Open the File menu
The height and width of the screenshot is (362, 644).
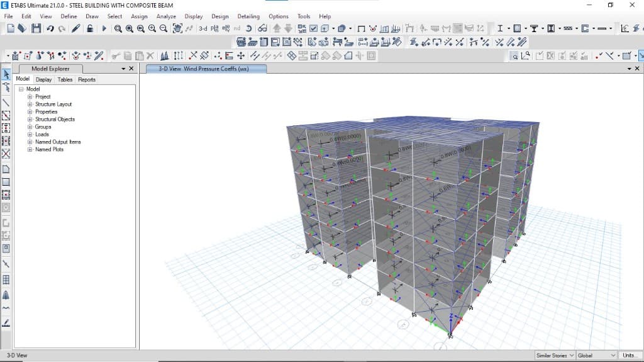point(8,16)
